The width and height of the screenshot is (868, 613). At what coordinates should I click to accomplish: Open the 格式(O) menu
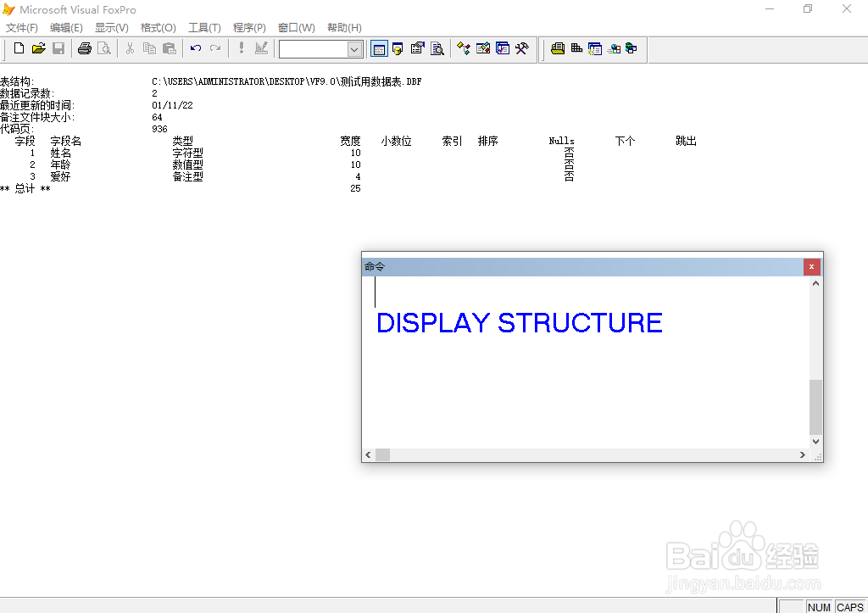pyautogui.click(x=159, y=28)
